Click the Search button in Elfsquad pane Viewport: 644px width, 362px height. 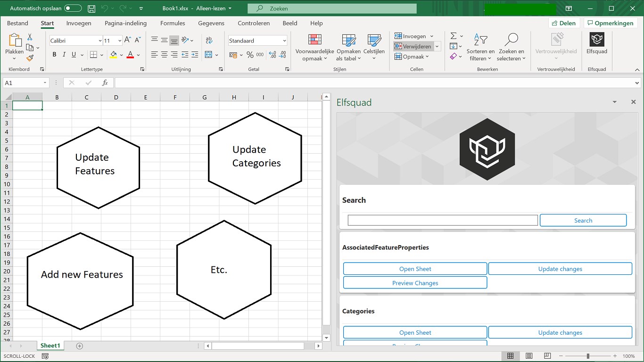point(583,220)
